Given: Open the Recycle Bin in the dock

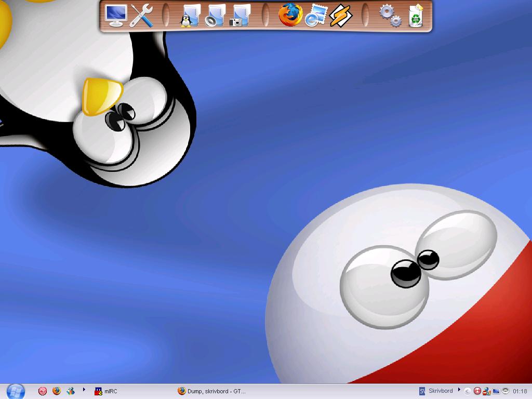Looking at the screenshot, I should coord(416,16).
